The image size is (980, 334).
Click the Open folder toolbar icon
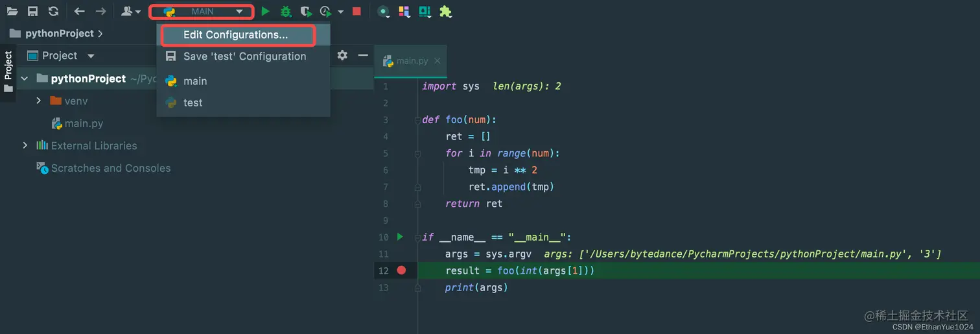coord(12,11)
